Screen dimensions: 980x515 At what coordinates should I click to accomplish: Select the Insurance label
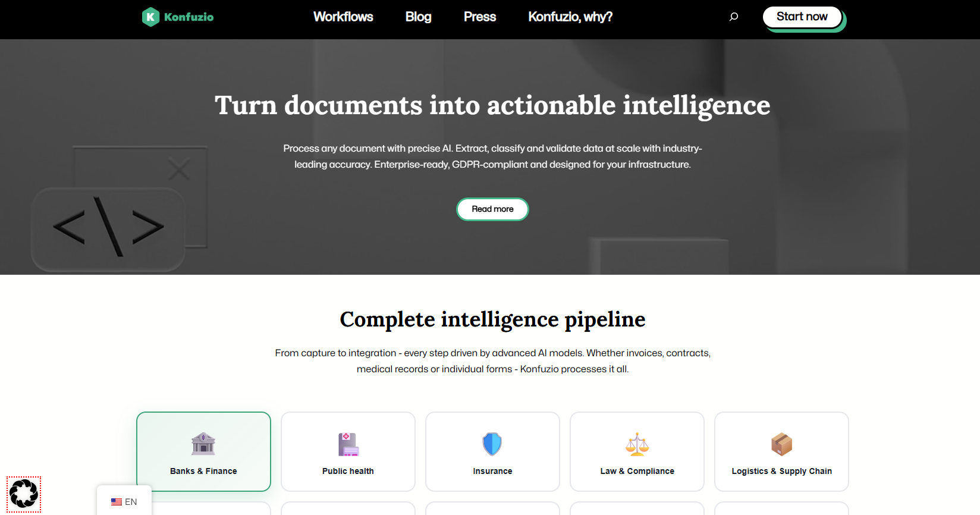click(492, 471)
